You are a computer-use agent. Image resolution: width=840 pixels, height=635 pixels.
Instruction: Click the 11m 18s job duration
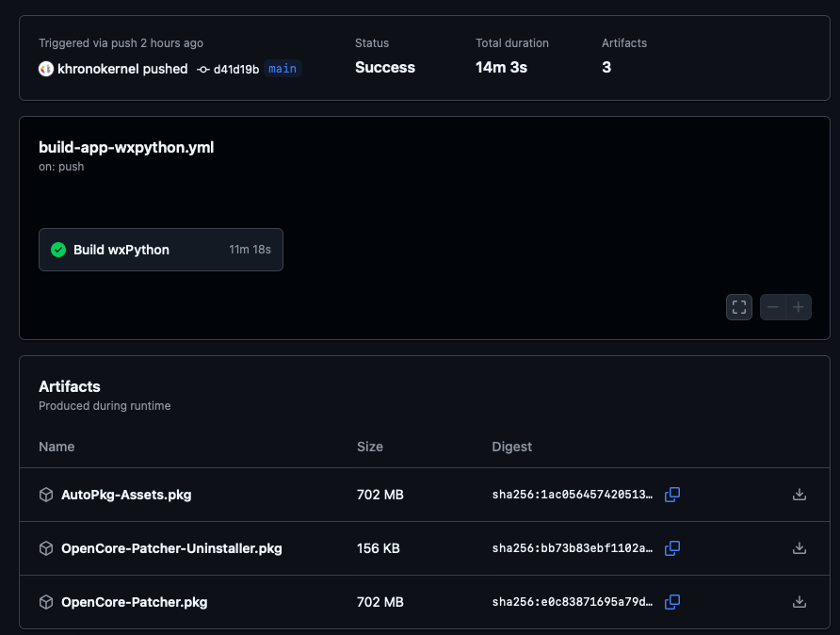[250, 250]
